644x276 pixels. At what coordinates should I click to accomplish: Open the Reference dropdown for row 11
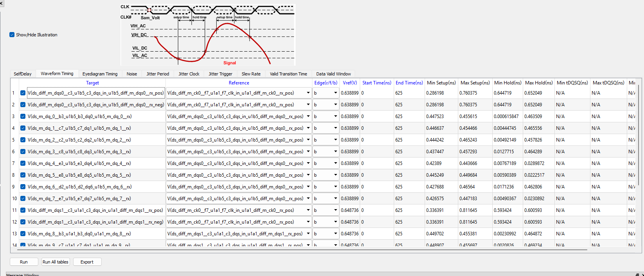point(308,210)
